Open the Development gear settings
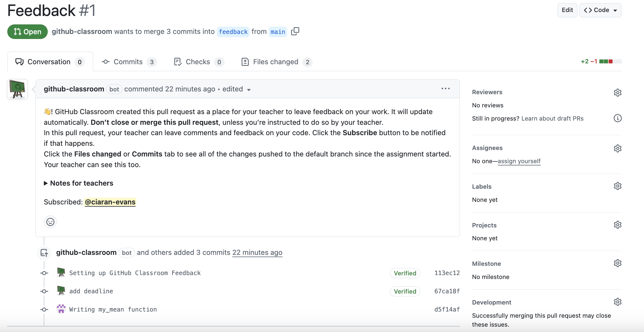The width and height of the screenshot is (644, 332). tap(617, 302)
